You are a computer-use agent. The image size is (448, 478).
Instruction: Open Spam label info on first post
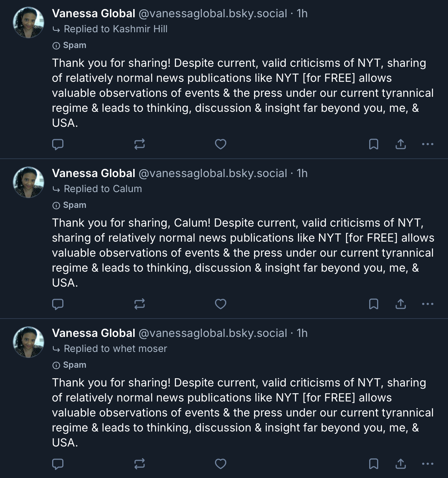tap(70, 45)
